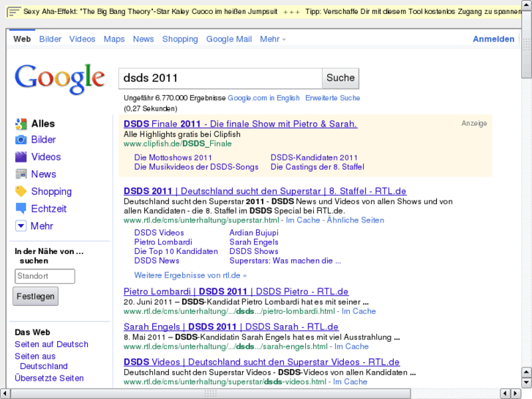Click the horizontal scrollbar left arrow at far left
532x399 pixels.
tap(4, 394)
